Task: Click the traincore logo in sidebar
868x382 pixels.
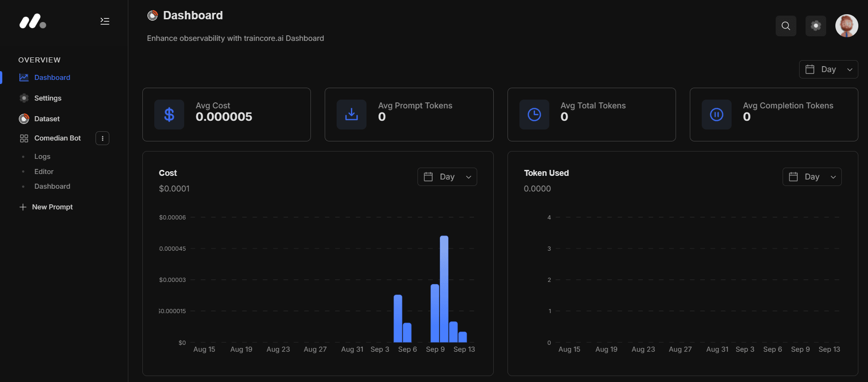Action: pos(33,22)
